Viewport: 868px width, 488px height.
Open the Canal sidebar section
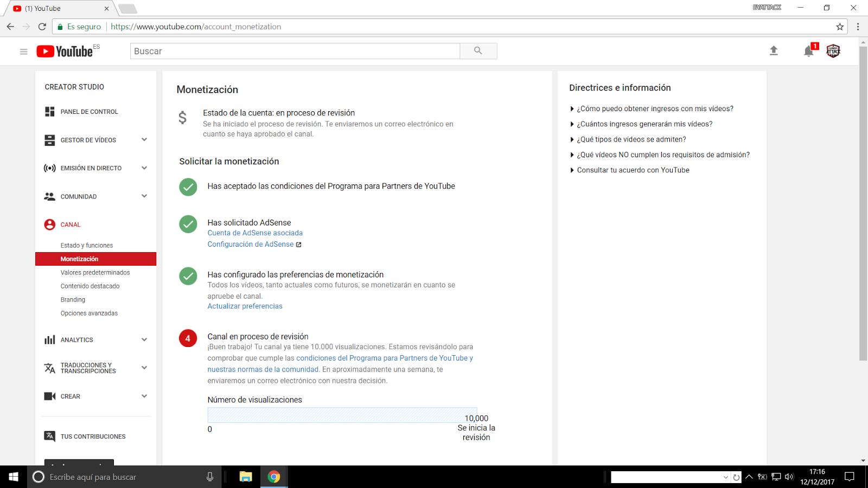pyautogui.click(x=71, y=224)
